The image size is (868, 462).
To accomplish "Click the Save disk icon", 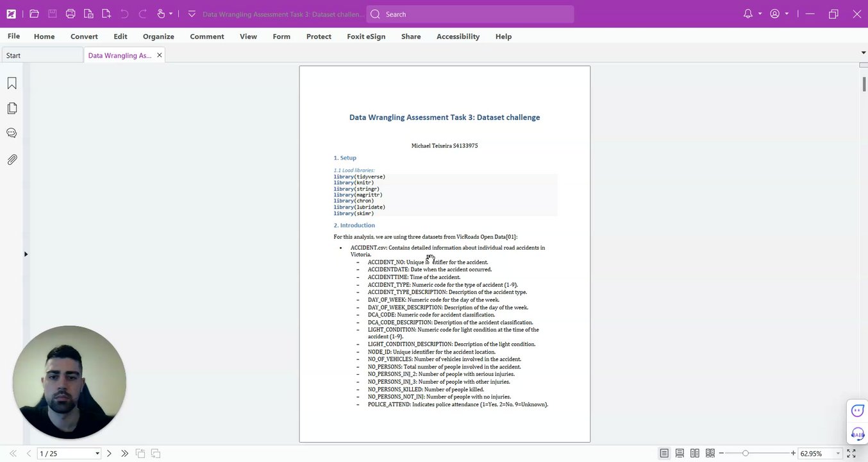I will point(53,13).
